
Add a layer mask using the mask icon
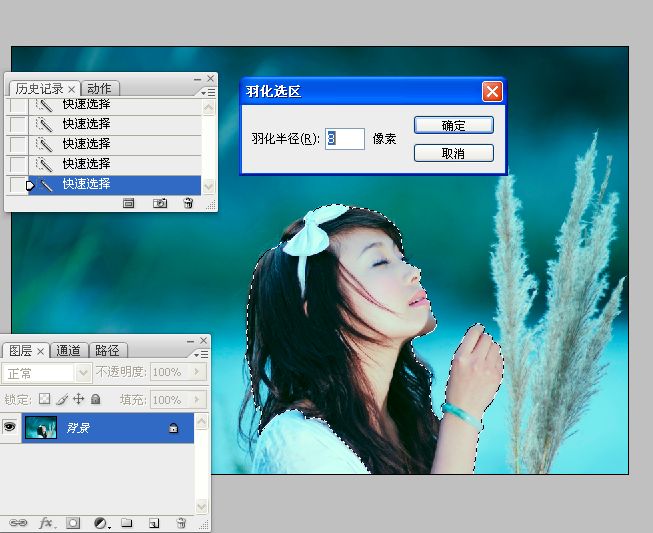pos(73,522)
